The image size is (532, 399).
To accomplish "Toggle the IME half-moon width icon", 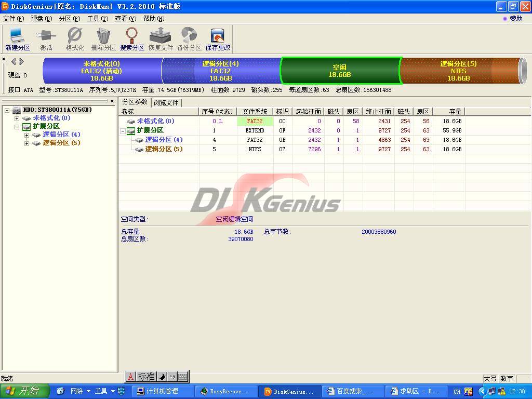I will click(162, 377).
